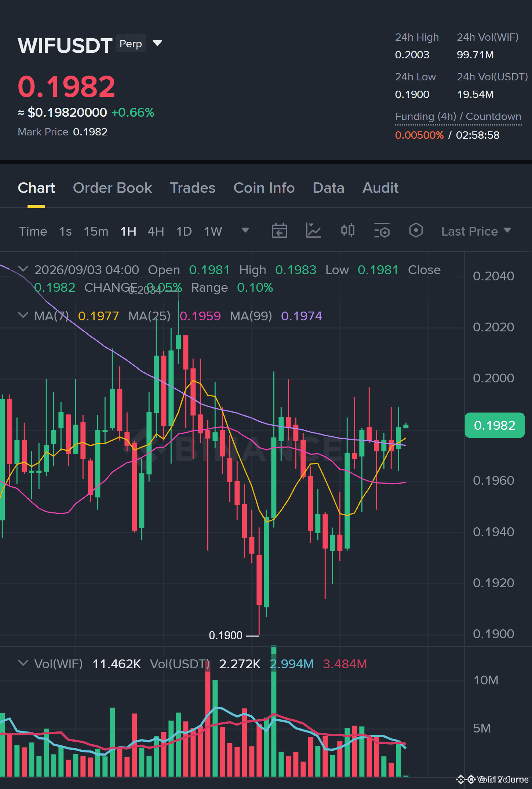Switch to the Coin Info tab
The image size is (532, 789).
click(264, 188)
